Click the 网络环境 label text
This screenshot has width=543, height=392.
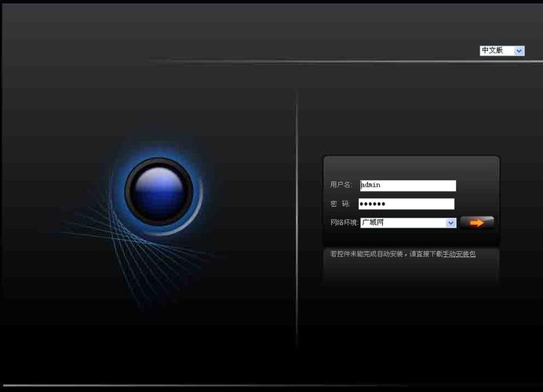[344, 223]
